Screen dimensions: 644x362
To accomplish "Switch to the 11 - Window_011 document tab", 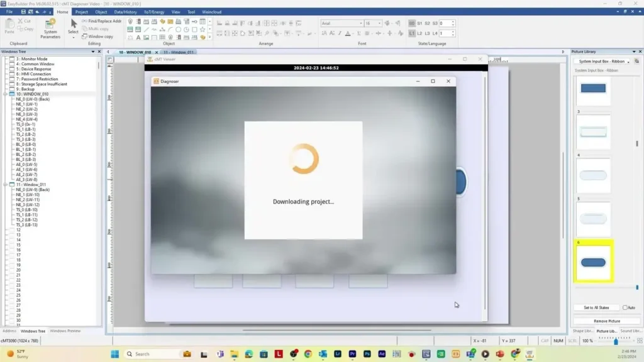I will [x=179, y=52].
